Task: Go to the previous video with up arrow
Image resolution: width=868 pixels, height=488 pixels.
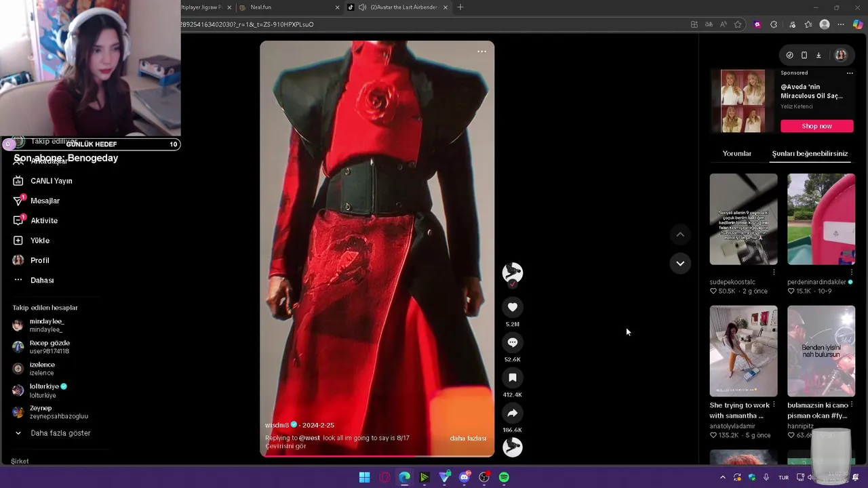Action: coord(680,235)
